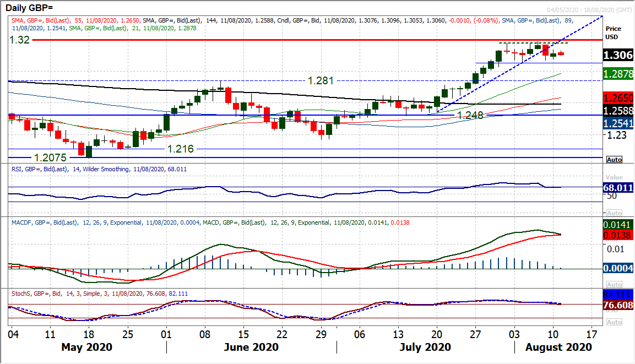Click the RSI indicator legend text
Viewport: 635px width, 364px height.
[99, 169]
